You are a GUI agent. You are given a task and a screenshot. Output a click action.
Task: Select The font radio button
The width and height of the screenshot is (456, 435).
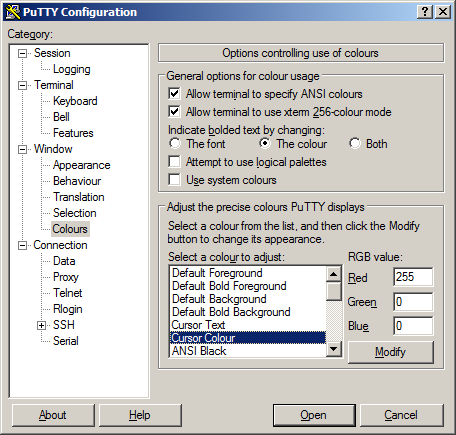(x=175, y=144)
